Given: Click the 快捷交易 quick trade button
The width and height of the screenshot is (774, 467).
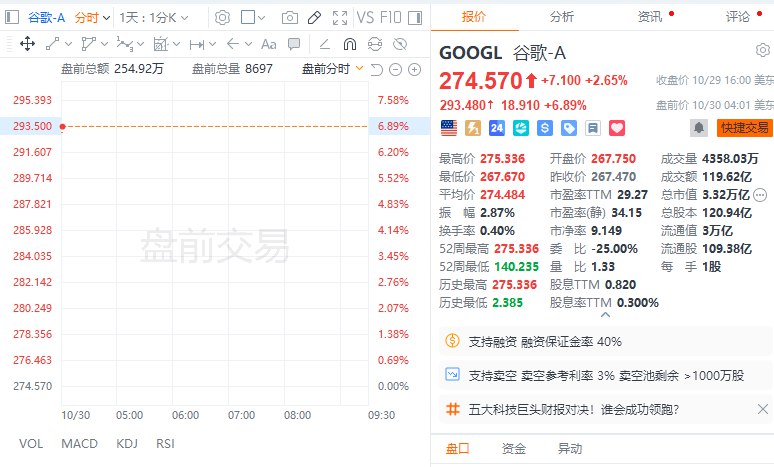Looking at the screenshot, I should point(744,128).
